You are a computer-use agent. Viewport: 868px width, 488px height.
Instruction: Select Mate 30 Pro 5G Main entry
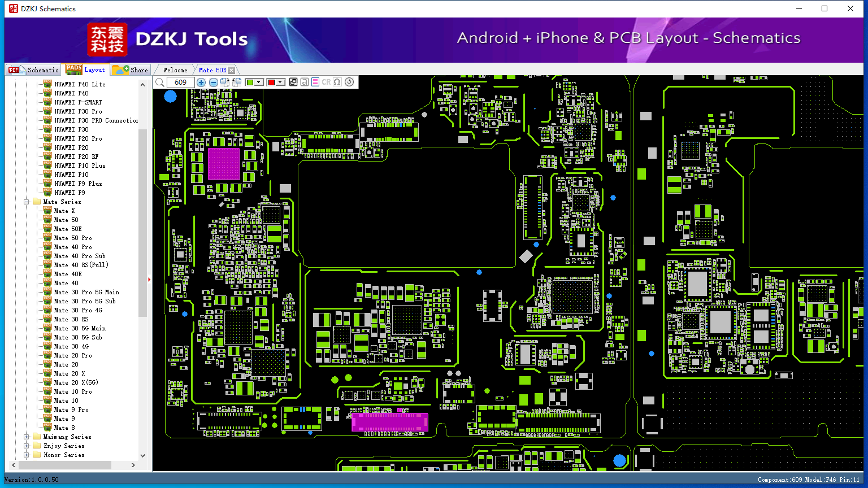[x=86, y=292]
